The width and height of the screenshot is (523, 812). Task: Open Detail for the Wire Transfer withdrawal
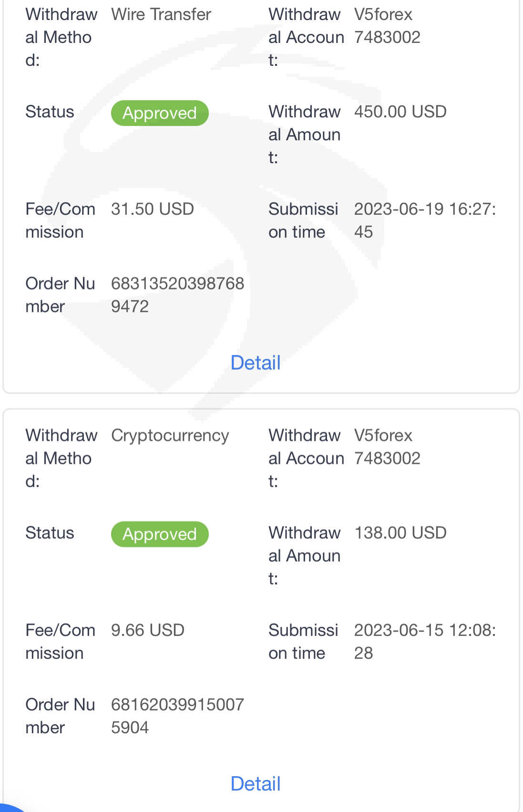(x=256, y=363)
